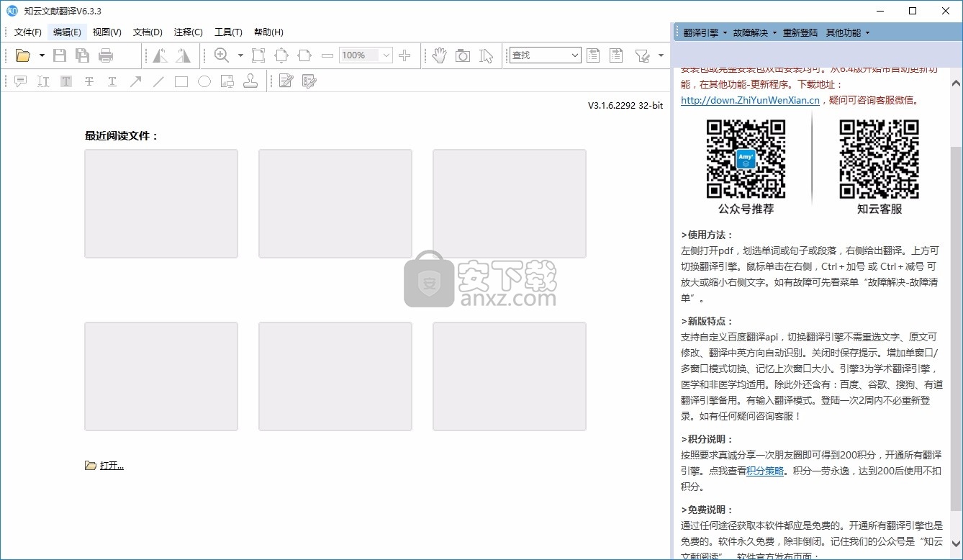The width and height of the screenshot is (963, 560).
Task: Select the sticky note comment tool
Action: point(20,81)
